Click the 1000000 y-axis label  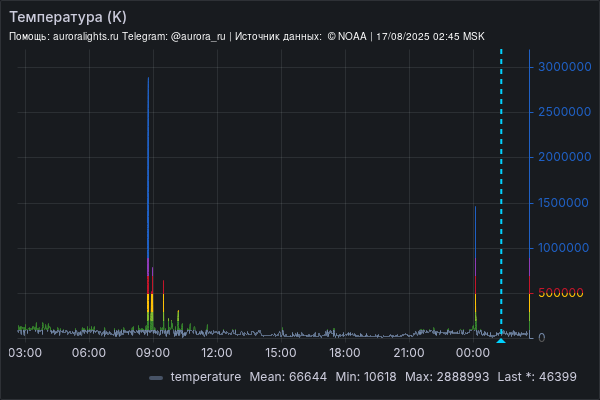(564, 248)
